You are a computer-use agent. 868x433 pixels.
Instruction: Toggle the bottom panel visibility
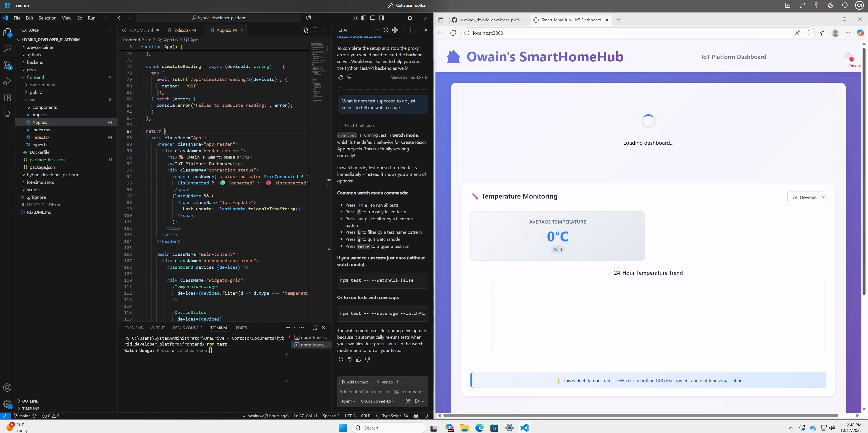373,18
